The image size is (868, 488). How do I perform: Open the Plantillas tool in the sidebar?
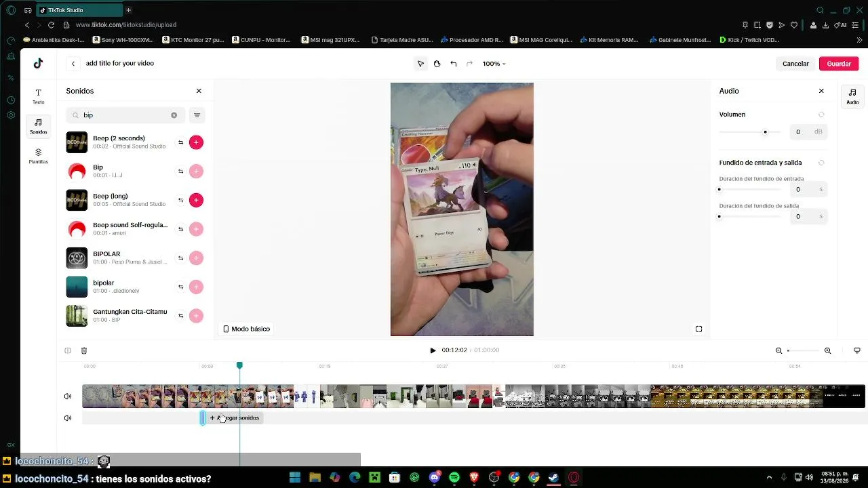click(x=38, y=156)
